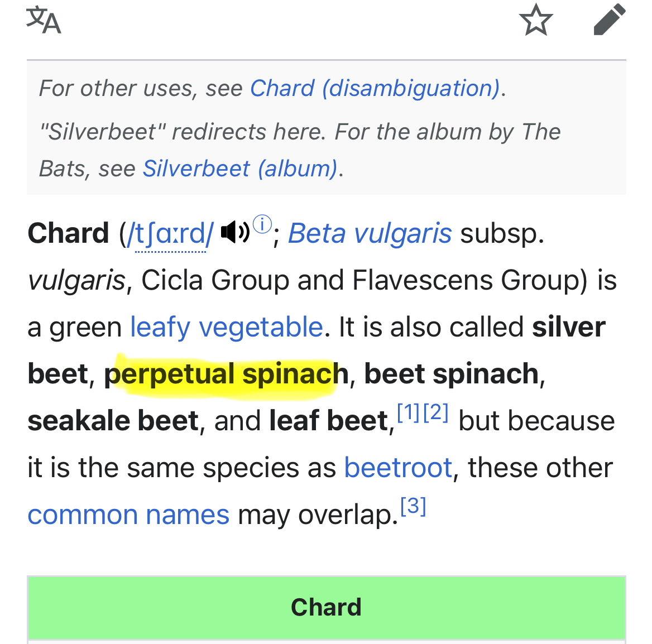
Task: Tap the pencil edit icon
Action: (609, 20)
